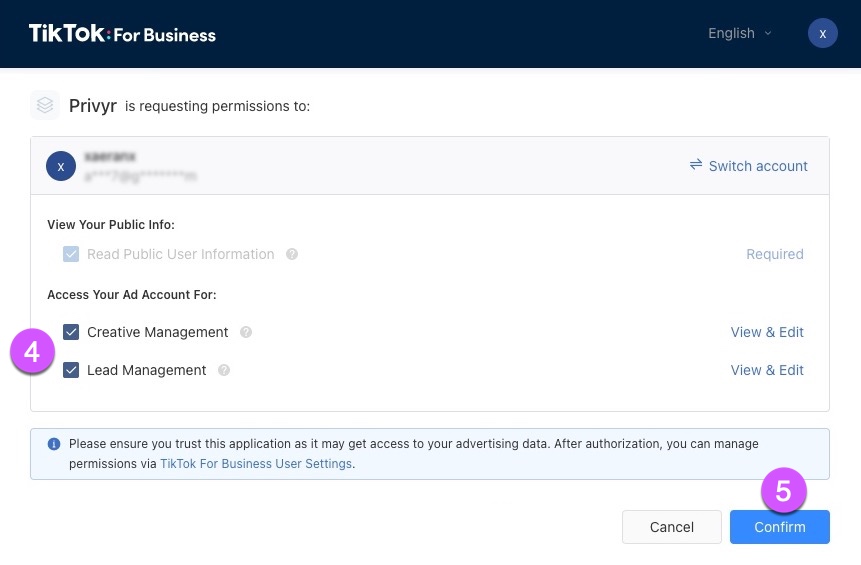Click the Confirm button

(x=780, y=527)
